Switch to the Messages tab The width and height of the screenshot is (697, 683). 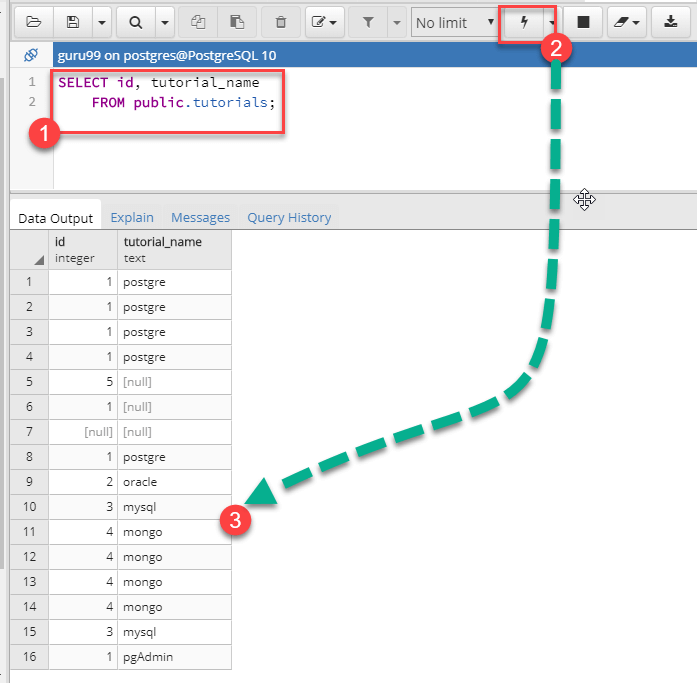[200, 217]
